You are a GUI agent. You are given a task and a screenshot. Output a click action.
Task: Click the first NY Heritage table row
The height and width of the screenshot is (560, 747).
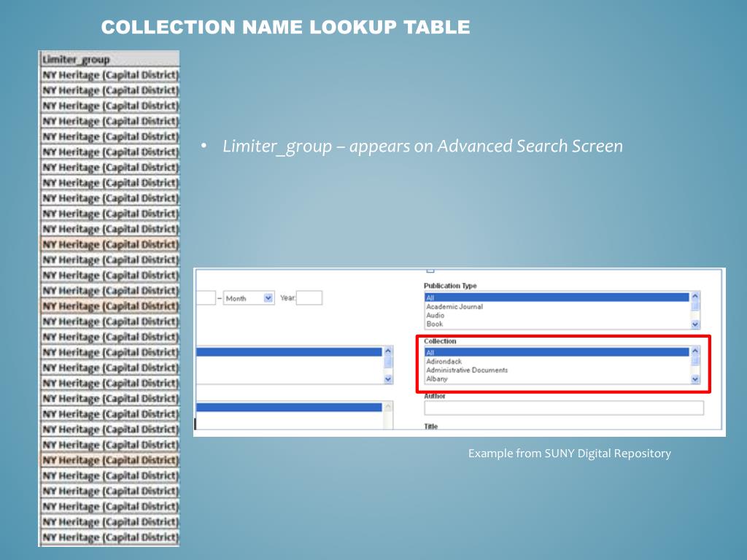pos(109,74)
